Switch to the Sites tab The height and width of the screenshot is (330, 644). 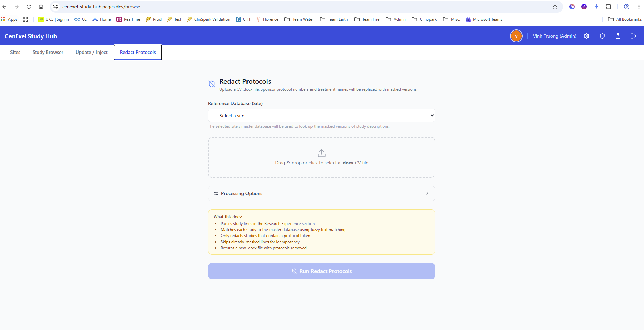(15, 52)
